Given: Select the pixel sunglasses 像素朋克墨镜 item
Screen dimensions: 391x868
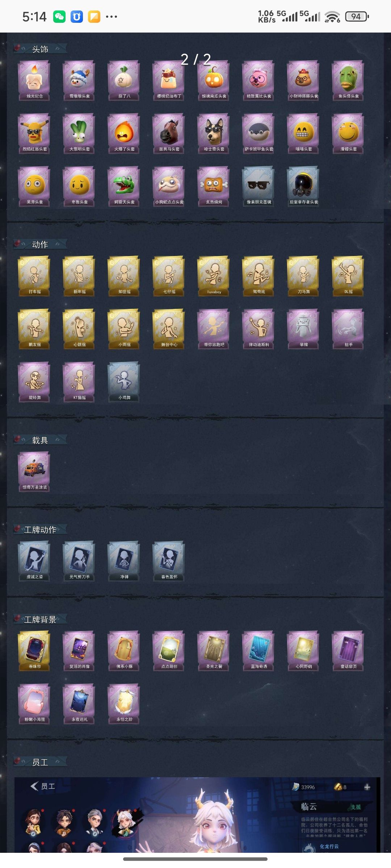Looking at the screenshot, I should 259,186.
